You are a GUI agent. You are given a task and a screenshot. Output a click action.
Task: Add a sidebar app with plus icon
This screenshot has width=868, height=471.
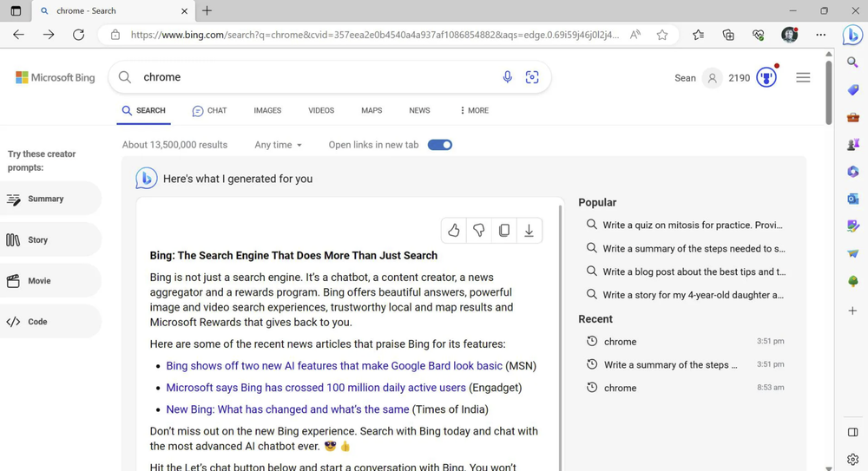tap(852, 311)
